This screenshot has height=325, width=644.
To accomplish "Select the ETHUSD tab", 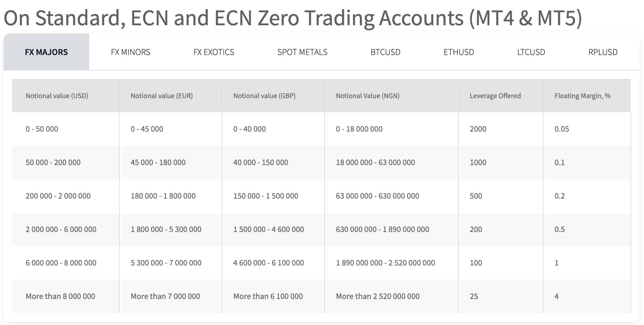I will (x=459, y=52).
